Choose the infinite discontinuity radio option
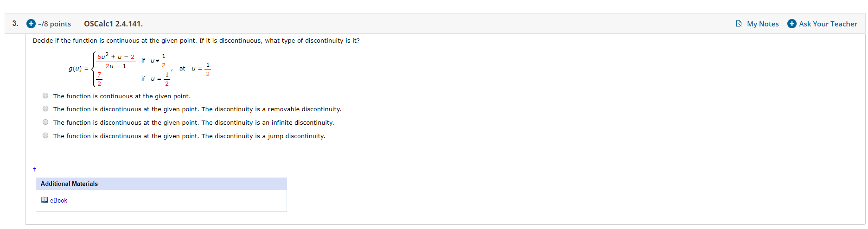The image size is (868, 229). point(45,122)
